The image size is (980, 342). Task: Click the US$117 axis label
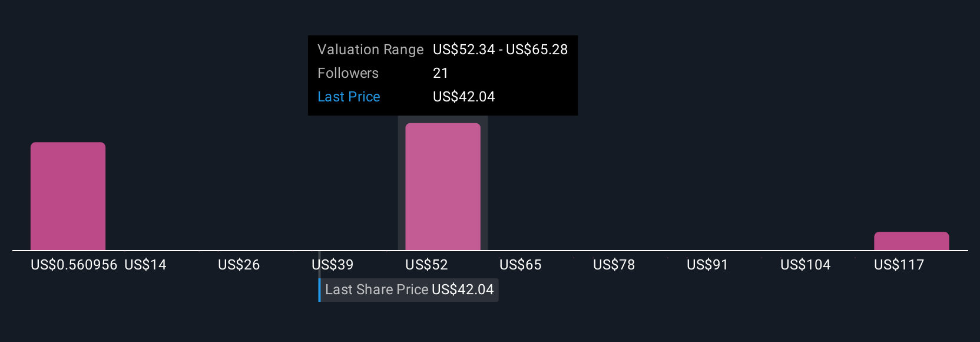coord(899,265)
